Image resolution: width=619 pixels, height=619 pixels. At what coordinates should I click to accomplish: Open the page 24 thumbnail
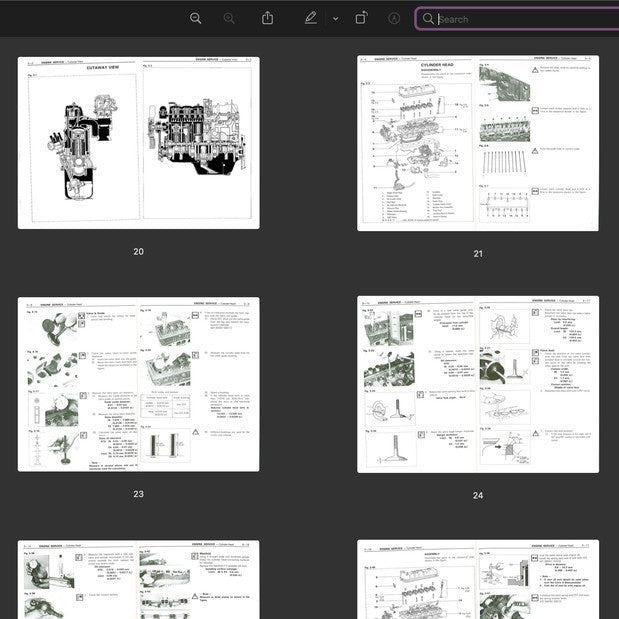478,384
